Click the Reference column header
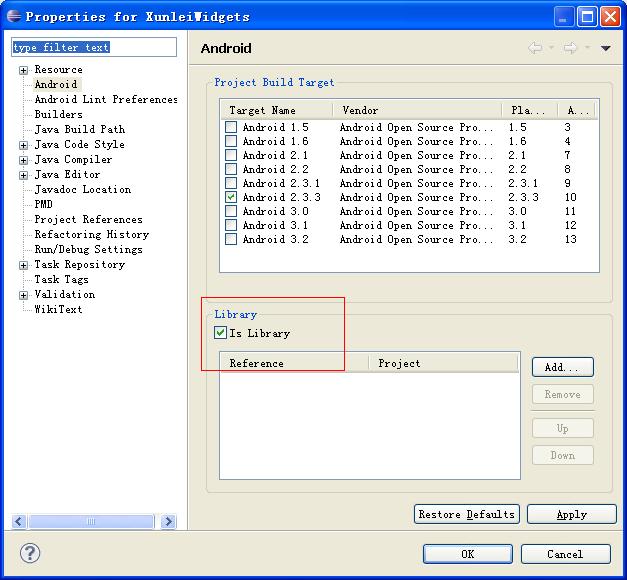This screenshot has width=627, height=580. point(294,363)
